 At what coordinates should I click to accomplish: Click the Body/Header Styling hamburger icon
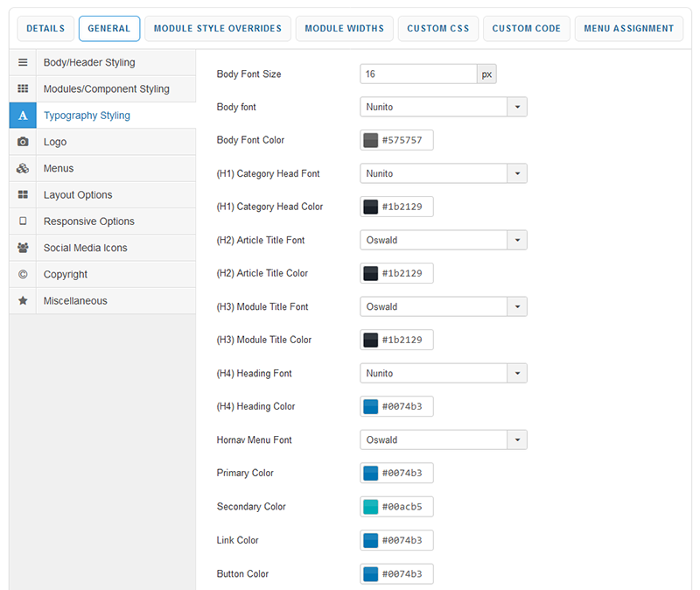pos(23,63)
